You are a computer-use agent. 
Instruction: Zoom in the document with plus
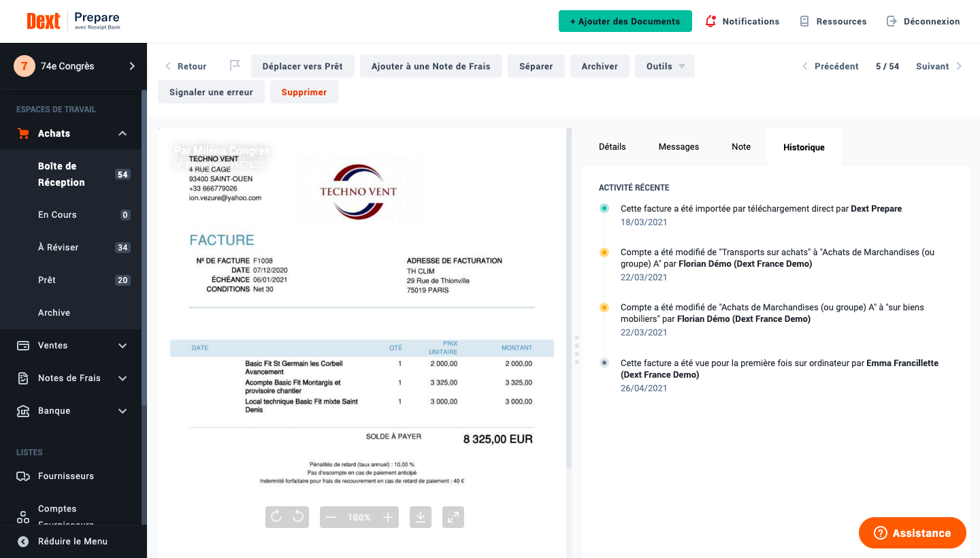(388, 517)
